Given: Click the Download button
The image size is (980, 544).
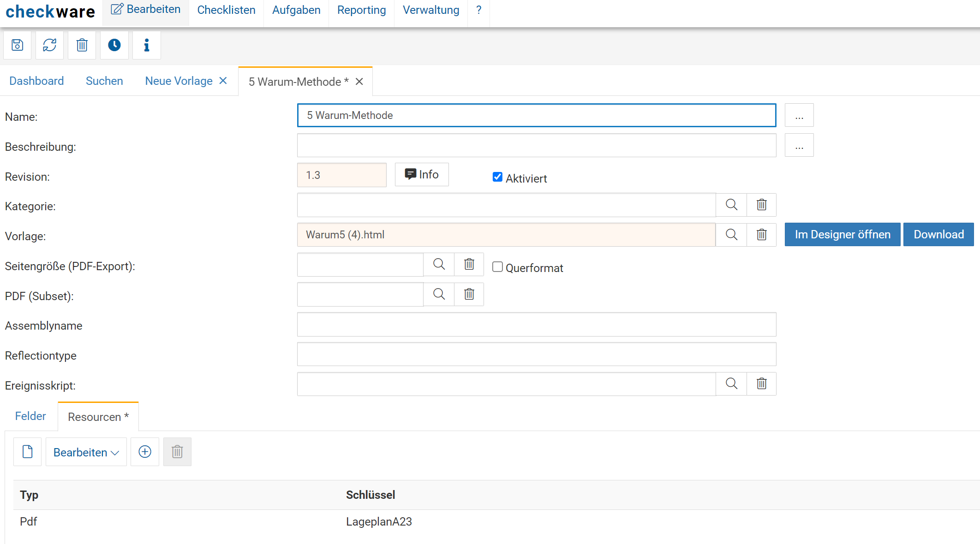Looking at the screenshot, I should point(938,235).
